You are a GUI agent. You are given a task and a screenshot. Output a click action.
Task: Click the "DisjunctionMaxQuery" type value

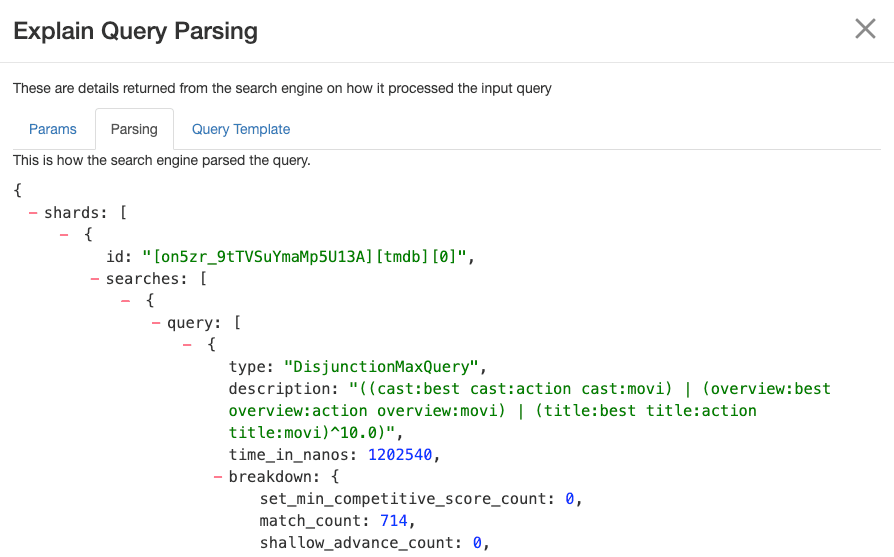[x=384, y=367]
